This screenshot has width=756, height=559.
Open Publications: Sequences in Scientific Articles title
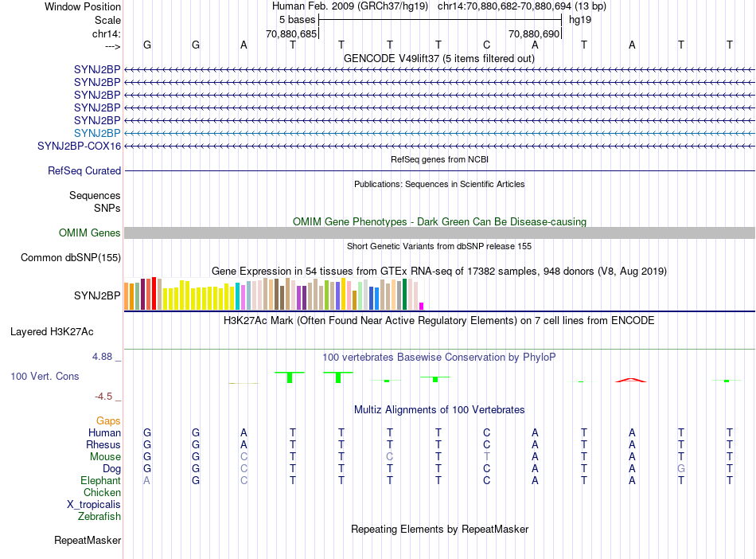point(439,184)
